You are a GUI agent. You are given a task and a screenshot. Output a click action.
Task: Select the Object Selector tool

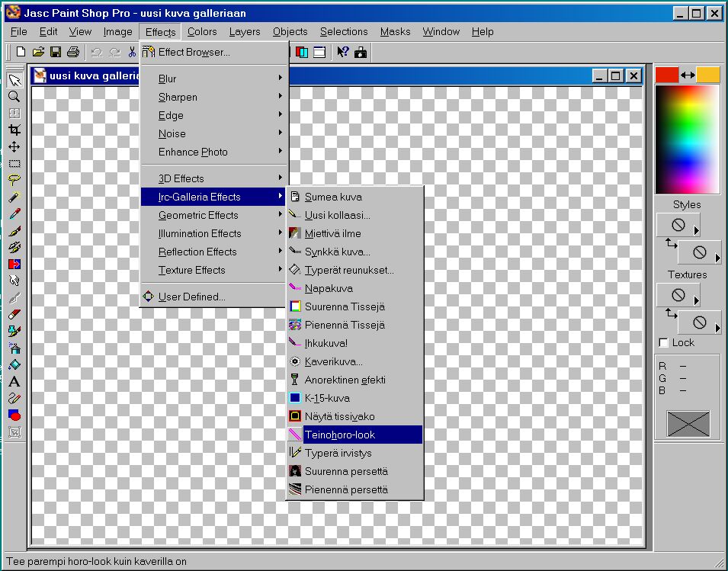14,431
